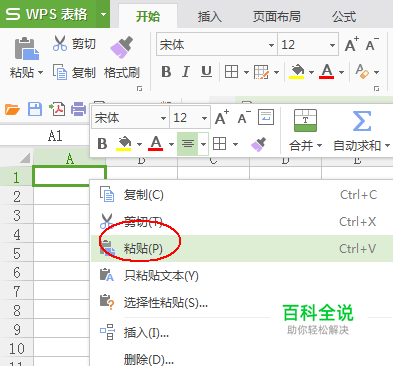Toggle Italic in the ribbon
393x366 pixels.
click(x=186, y=72)
